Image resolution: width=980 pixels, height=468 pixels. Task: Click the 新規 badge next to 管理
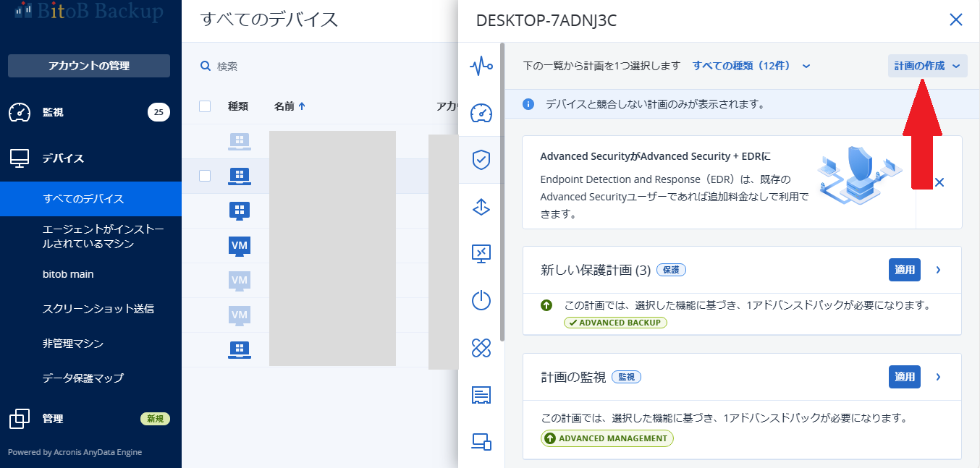pyautogui.click(x=155, y=419)
